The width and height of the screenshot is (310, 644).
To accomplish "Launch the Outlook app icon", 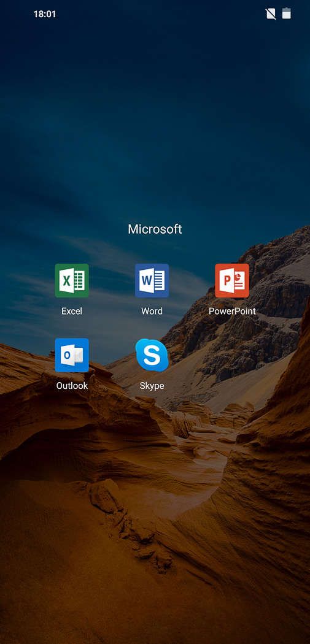I will pyautogui.click(x=72, y=355).
